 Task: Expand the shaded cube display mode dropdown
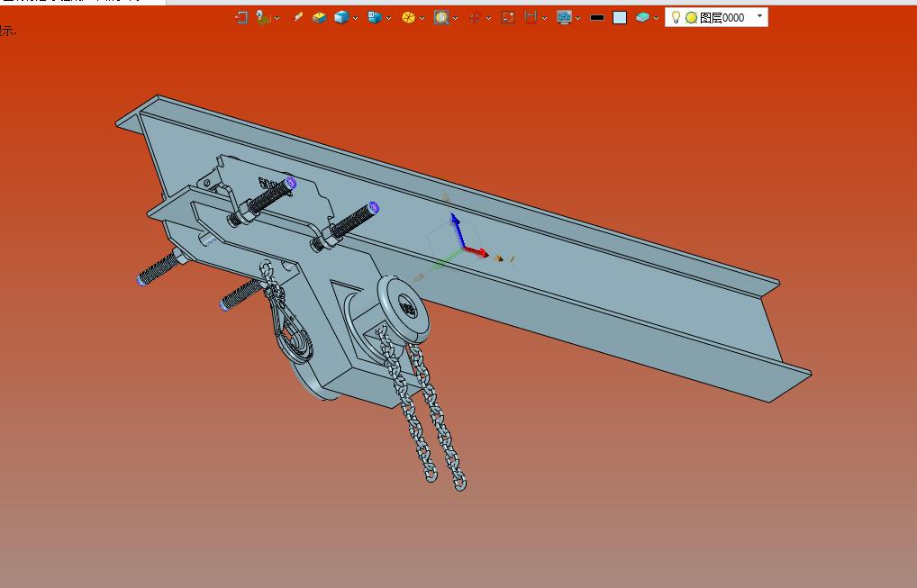[356, 18]
